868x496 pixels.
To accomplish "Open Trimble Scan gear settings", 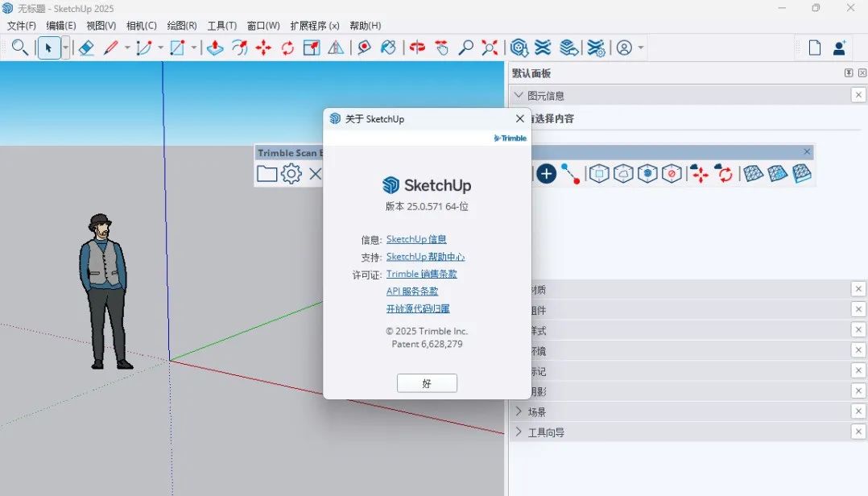I will coord(291,174).
